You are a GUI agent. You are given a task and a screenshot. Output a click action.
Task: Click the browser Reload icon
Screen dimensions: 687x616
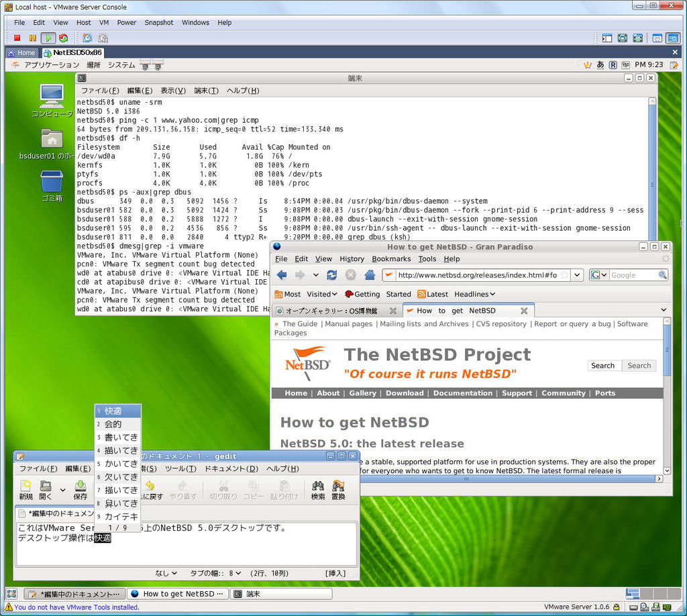[331, 274]
